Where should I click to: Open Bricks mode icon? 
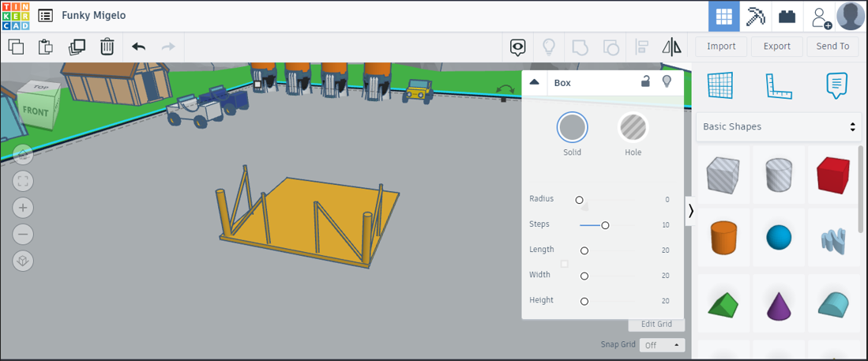(x=787, y=16)
